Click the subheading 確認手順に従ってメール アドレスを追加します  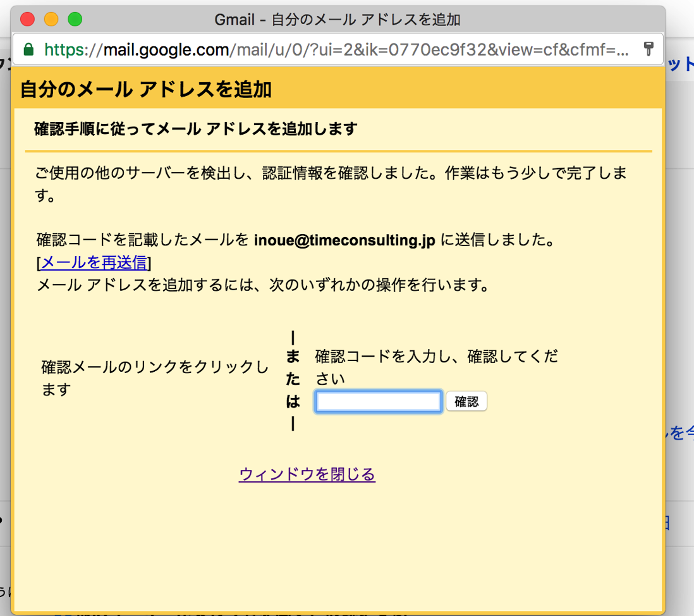(196, 129)
